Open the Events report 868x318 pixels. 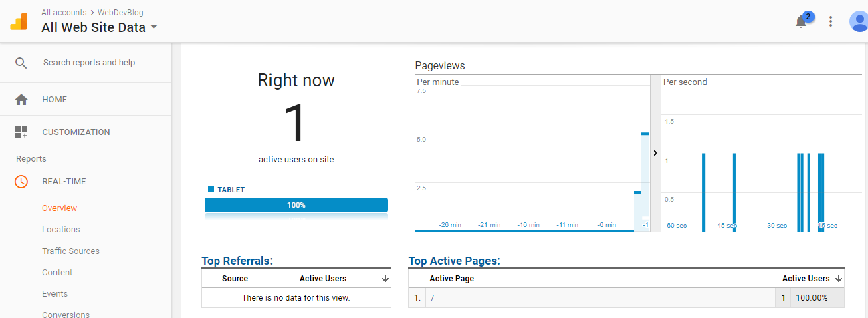coord(55,294)
